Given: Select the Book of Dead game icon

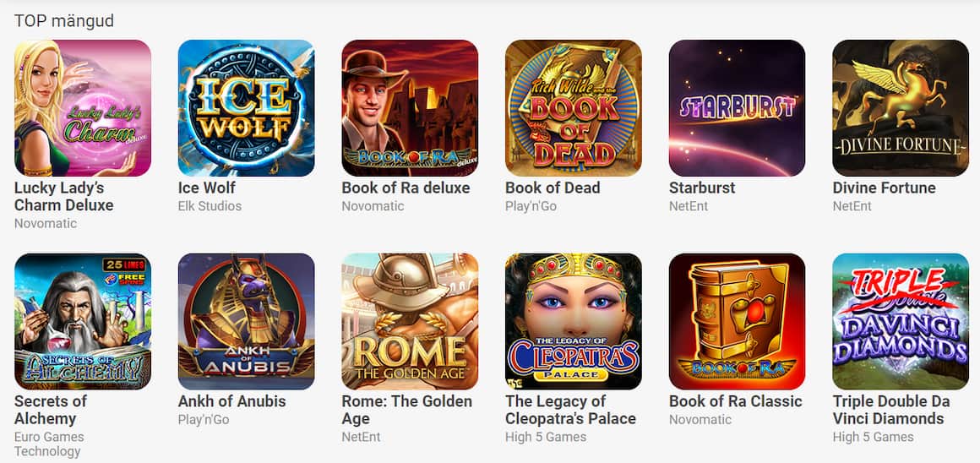Looking at the screenshot, I should (574, 108).
